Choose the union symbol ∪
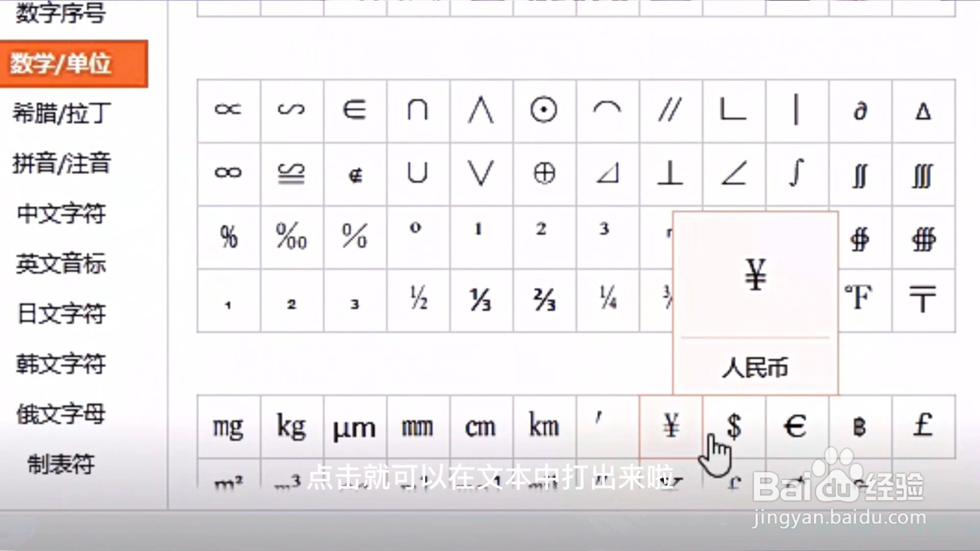This screenshot has height=551, width=980. pos(418,174)
